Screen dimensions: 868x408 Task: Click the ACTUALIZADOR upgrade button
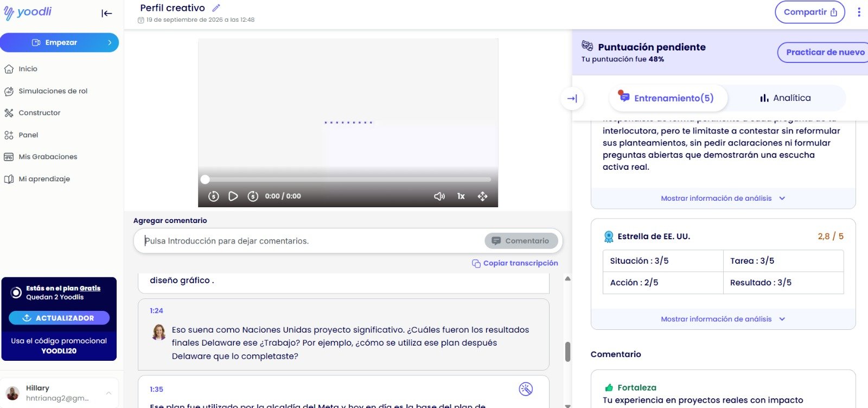[x=59, y=318]
